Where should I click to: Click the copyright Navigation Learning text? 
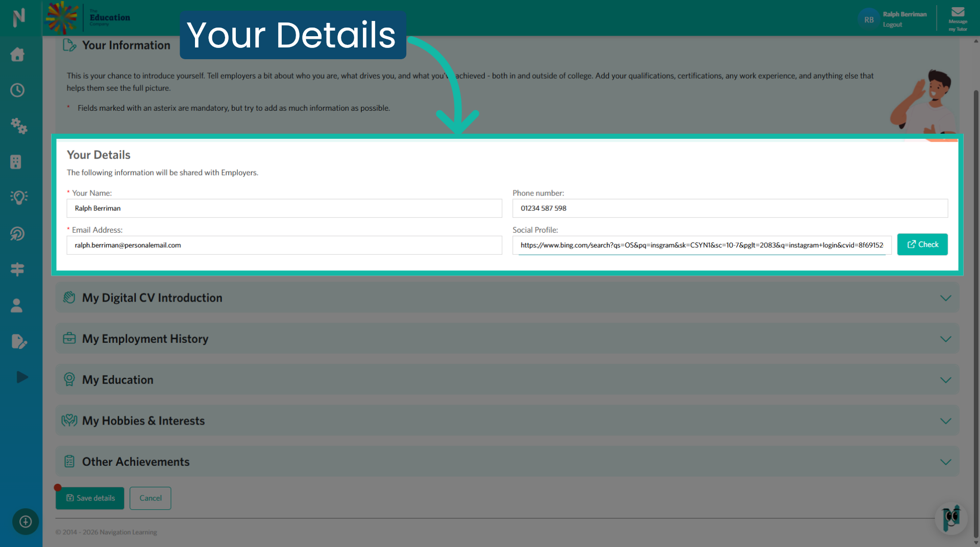[x=106, y=532]
